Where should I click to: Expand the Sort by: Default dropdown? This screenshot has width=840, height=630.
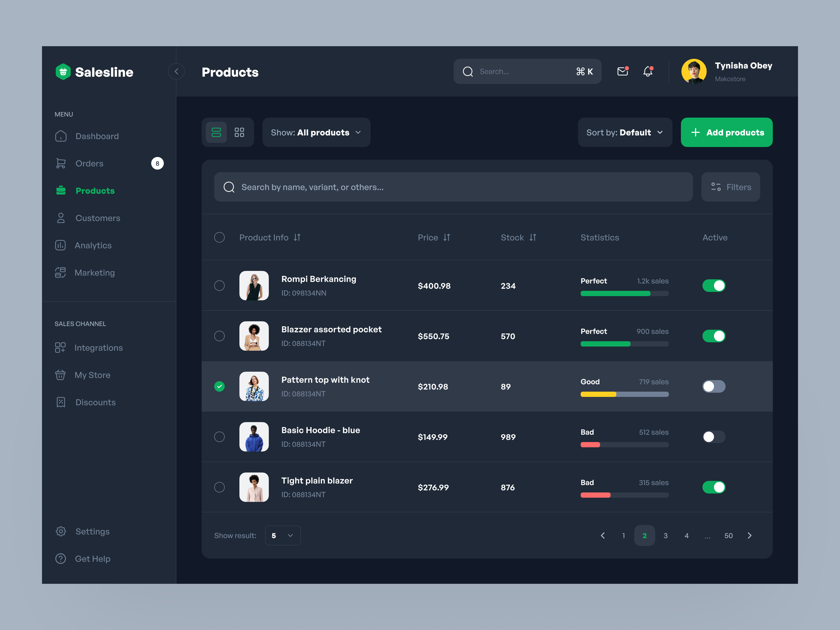coord(625,132)
